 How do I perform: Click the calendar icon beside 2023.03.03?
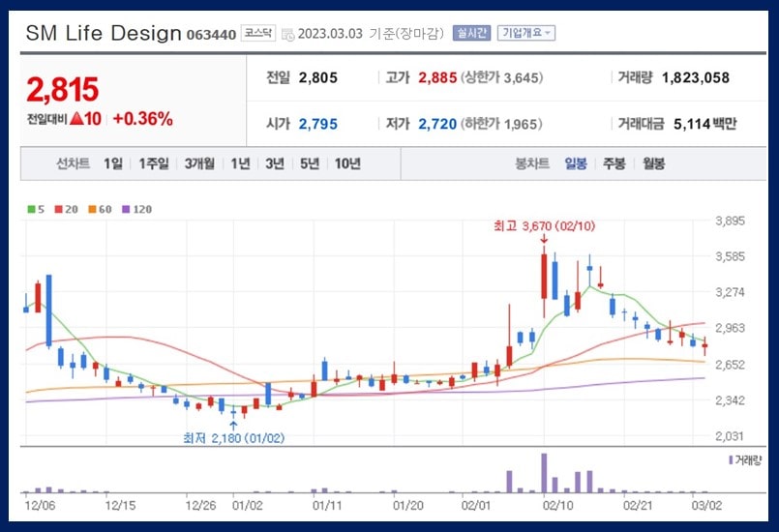287,35
